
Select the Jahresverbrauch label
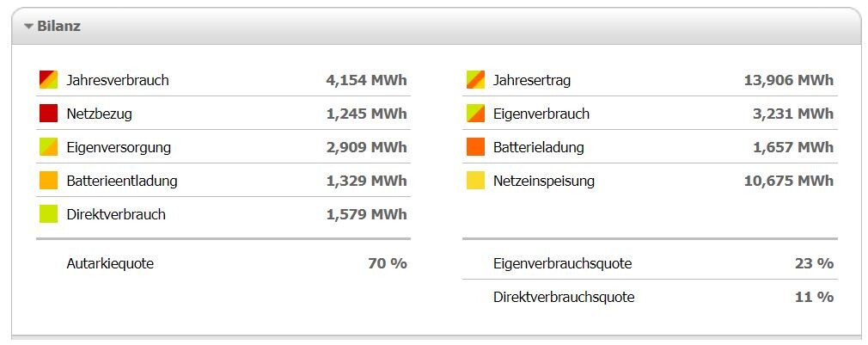[x=118, y=81]
